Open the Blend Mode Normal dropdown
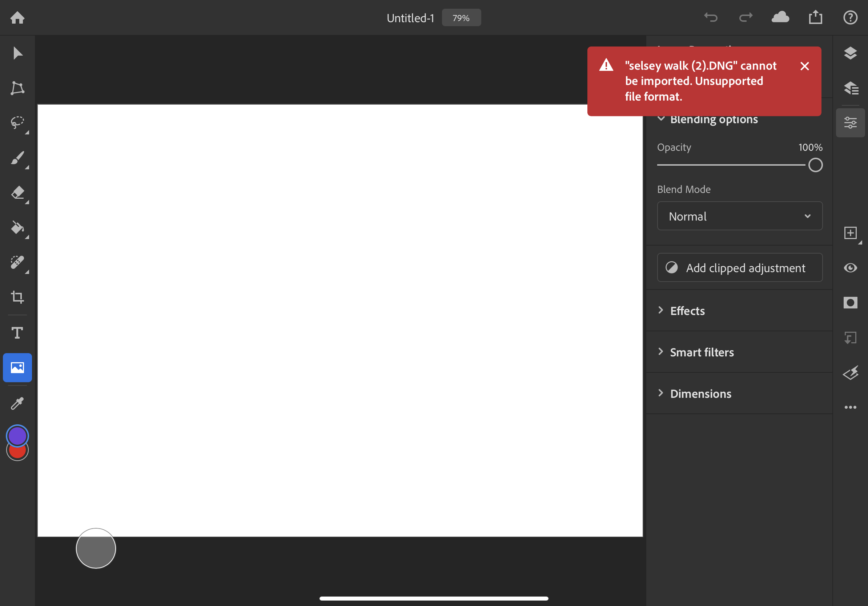Viewport: 868px width, 606px height. tap(739, 216)
